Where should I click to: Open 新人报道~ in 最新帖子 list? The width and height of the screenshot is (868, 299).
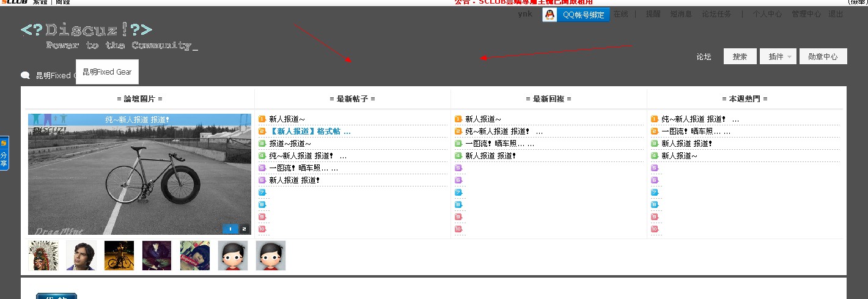tap(287, 119)
